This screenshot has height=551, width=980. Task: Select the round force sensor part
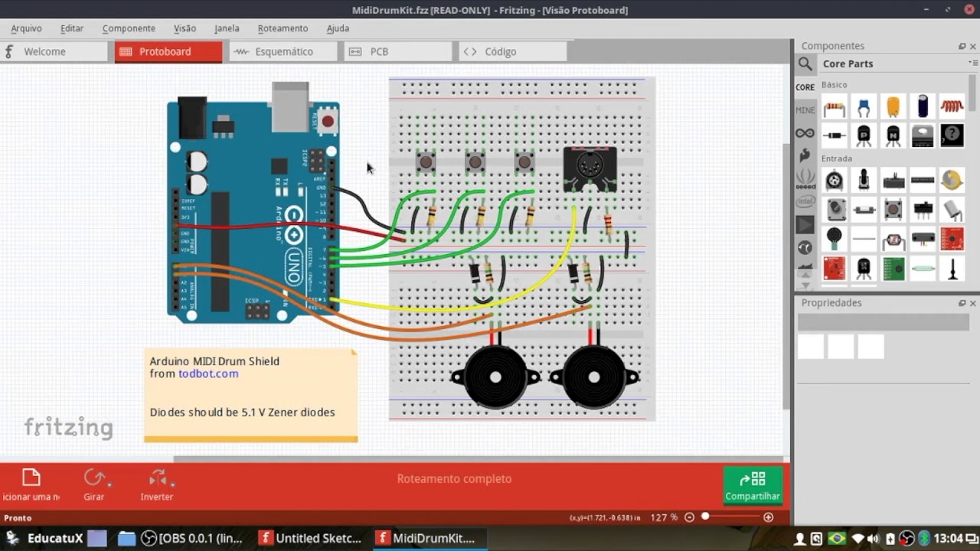click(834, 240)
